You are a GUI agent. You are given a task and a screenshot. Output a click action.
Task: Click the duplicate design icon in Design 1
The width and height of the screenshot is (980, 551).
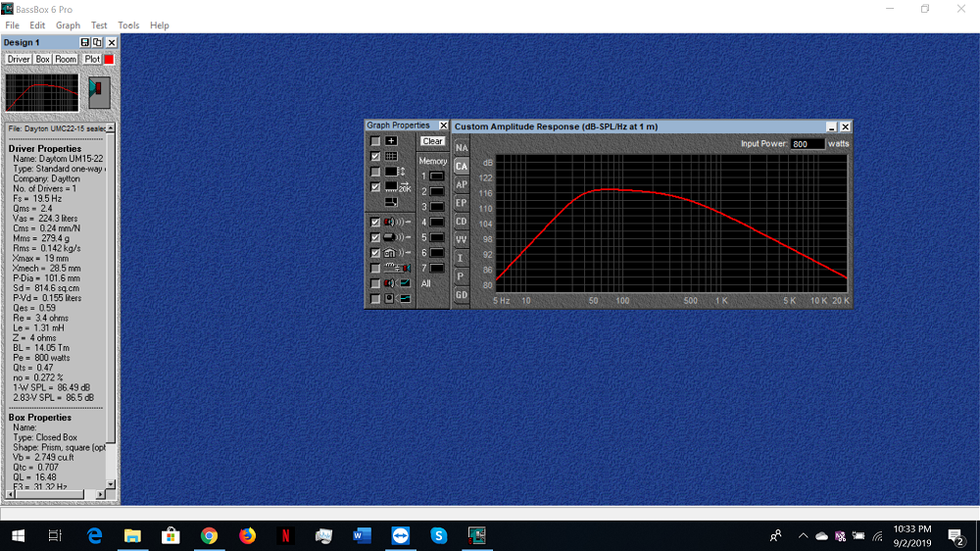pos(97,43)
